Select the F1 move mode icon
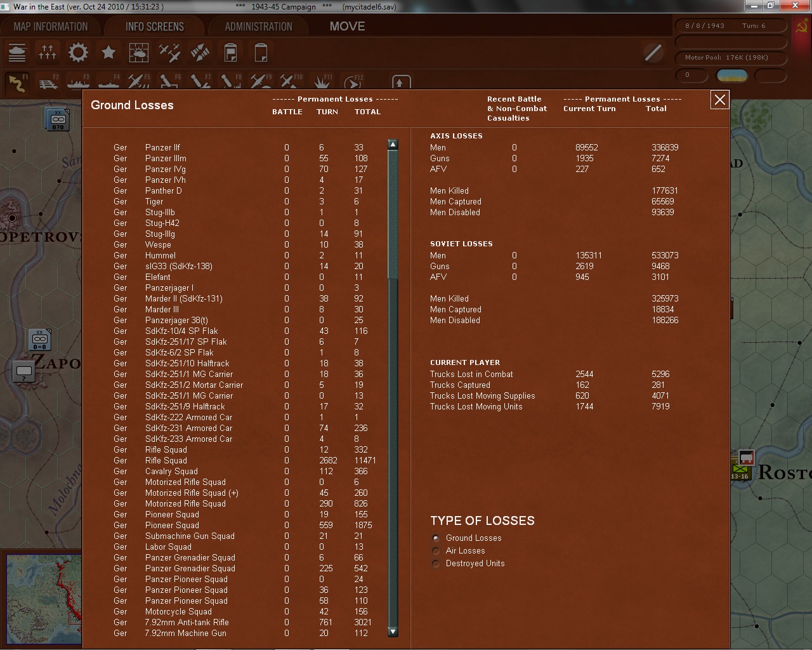812x650 pixels. pos(17,83)
